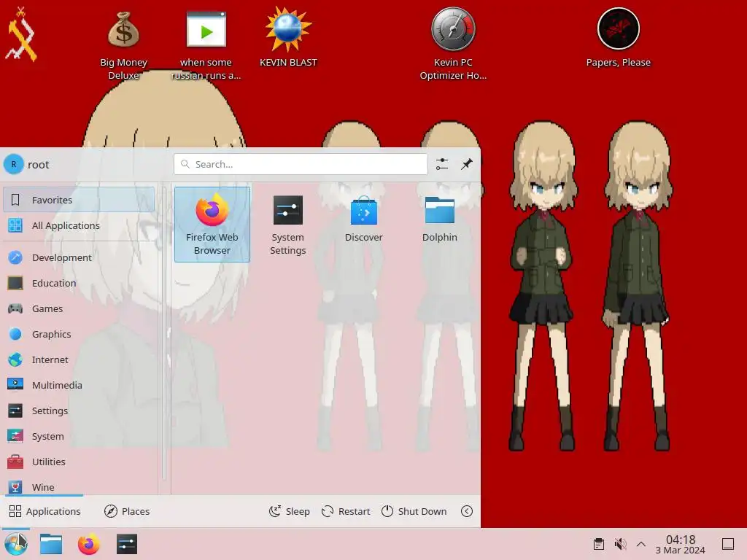Click inside the Search field

coord(301,164)
